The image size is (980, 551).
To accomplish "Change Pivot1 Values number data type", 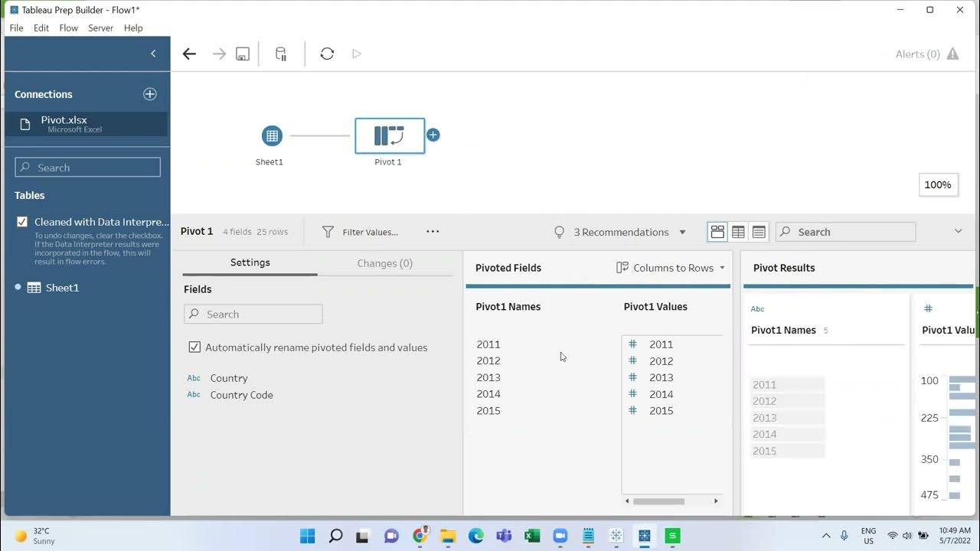I will (x=928, y=308).
